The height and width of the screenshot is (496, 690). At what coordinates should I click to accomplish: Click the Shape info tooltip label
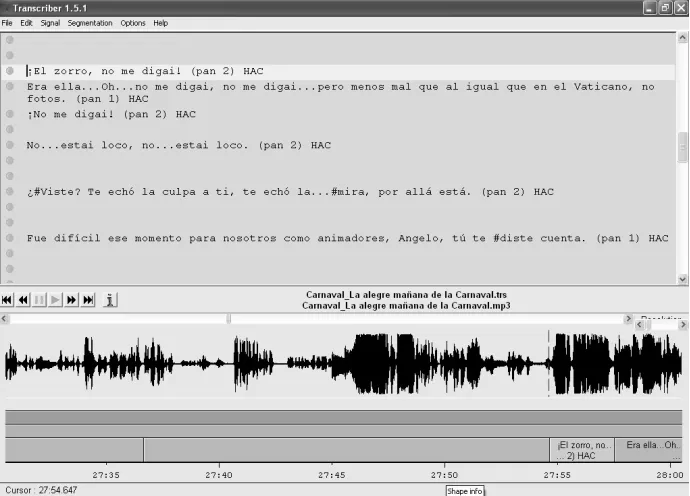pos(465,491)
